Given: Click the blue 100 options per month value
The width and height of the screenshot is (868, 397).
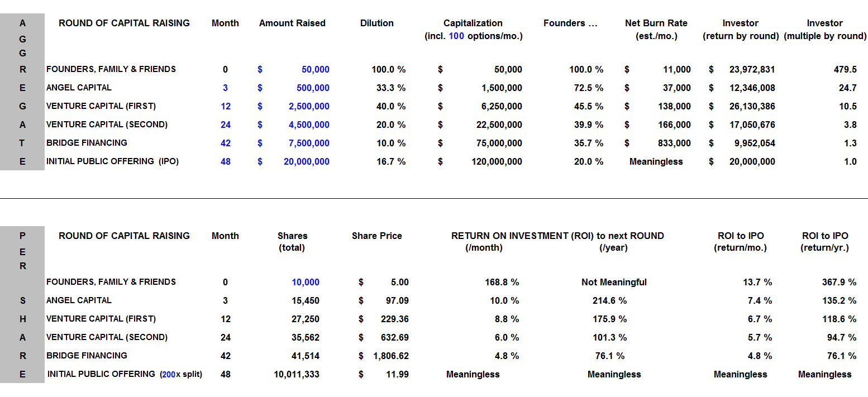Looking at the screenshot, I should point(456,36).
